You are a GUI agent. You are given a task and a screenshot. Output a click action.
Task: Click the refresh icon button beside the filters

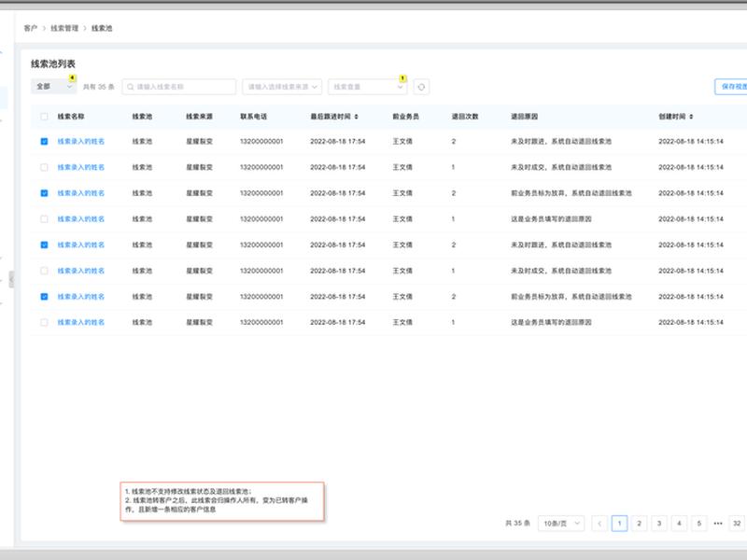point(421,87)
